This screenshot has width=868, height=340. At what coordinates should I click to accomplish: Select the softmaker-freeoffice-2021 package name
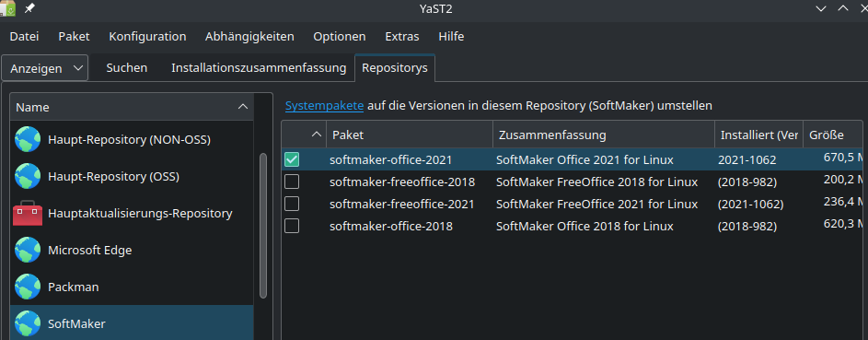tap(402, 204)
